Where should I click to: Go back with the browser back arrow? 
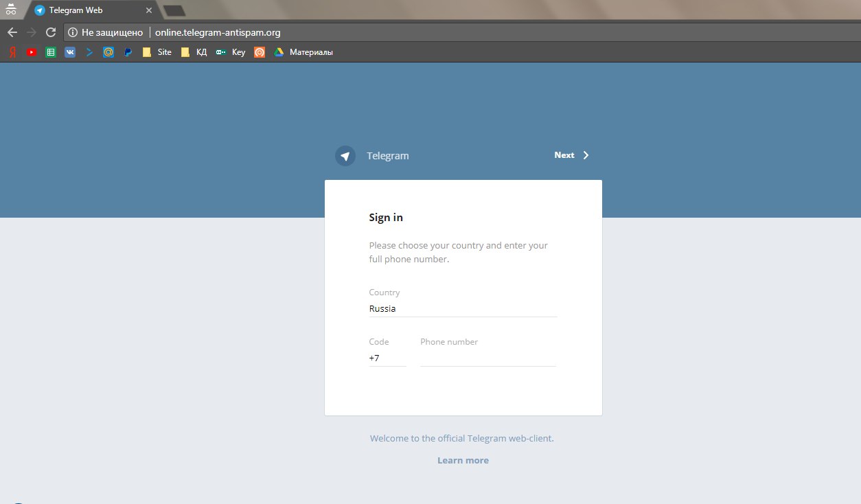pyautogui.click(x=12, y=32)
